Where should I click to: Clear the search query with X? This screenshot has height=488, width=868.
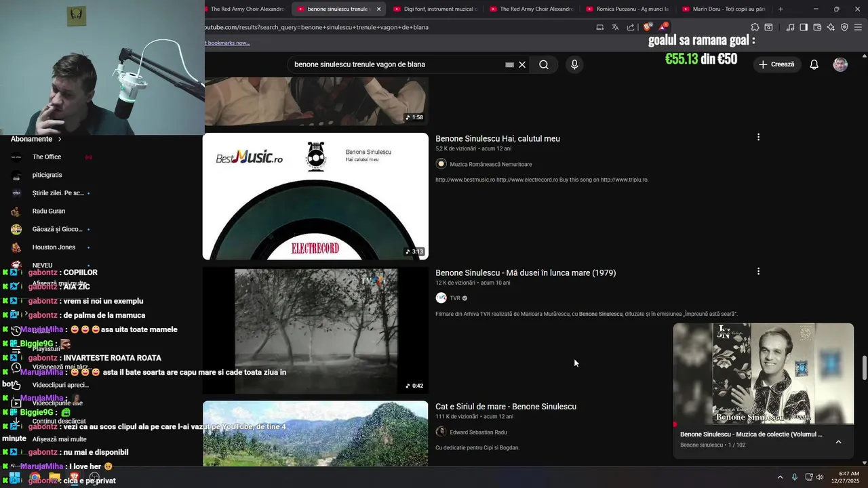pyautogui.click(x=522, y=64)
